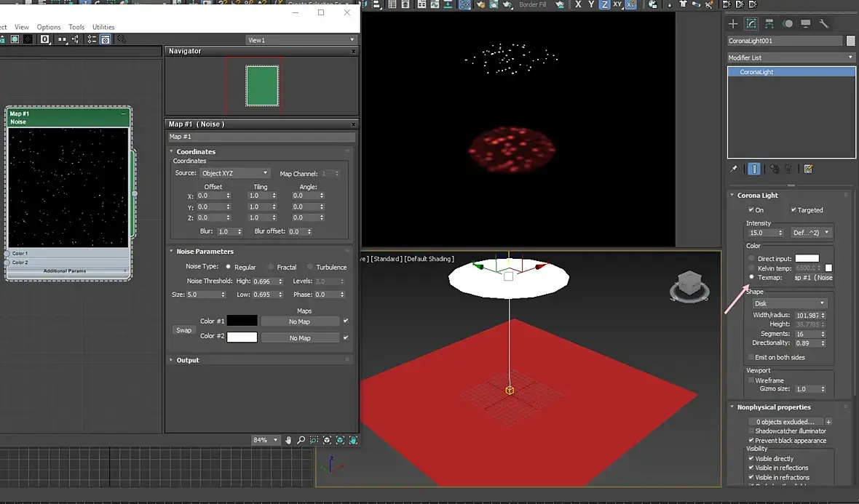
Task: Click the Configure Modifier Sets icon
Action: pos(808,169)
